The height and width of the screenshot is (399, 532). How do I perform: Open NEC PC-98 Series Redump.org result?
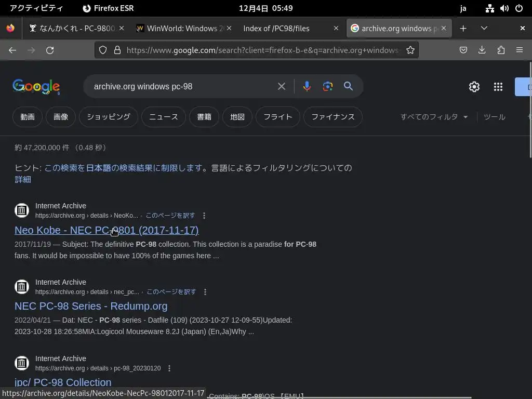[x=91, y=306]
